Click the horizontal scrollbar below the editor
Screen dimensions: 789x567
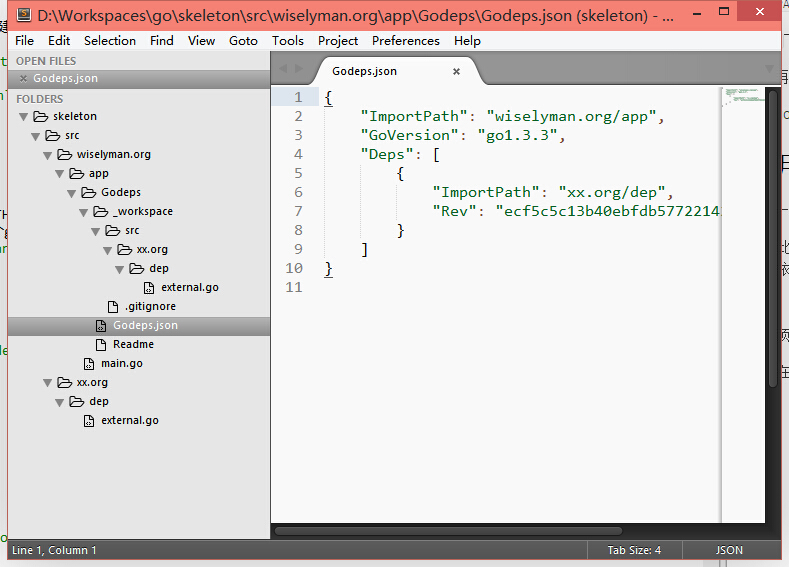click(448, 531)
